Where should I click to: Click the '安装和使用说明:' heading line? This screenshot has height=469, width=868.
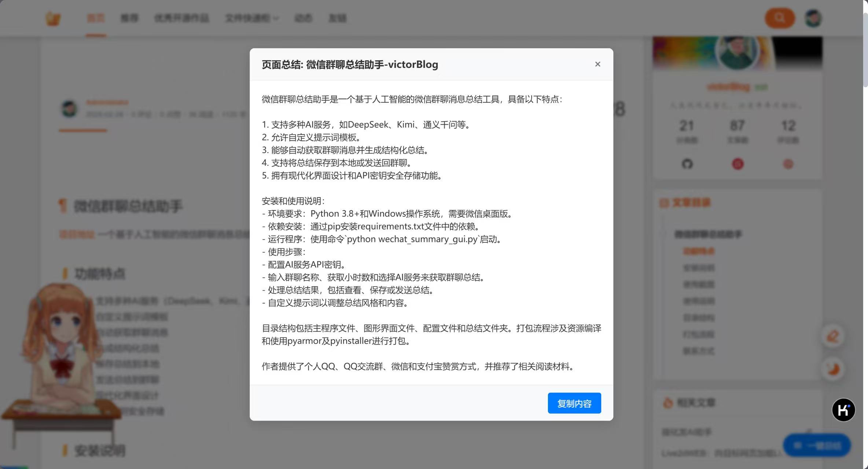pyautogui.click(x=293, y=201)
